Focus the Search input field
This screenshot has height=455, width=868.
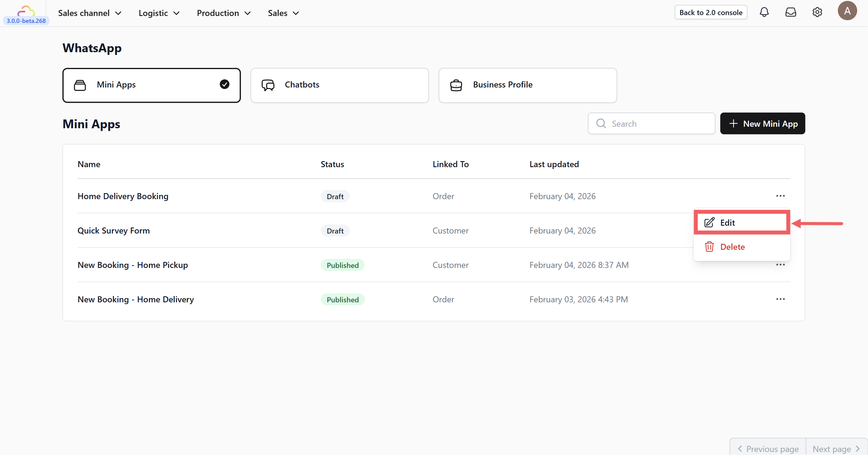tap(651, 123)
